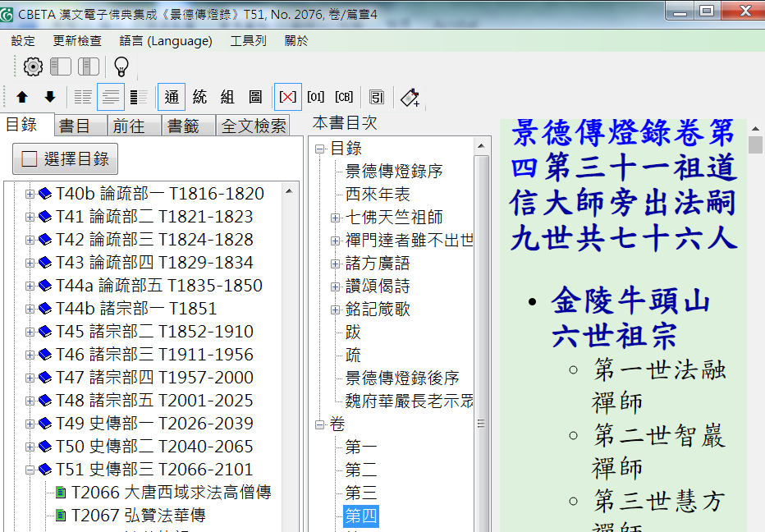Click the light bulb icon

pos(121,67)
